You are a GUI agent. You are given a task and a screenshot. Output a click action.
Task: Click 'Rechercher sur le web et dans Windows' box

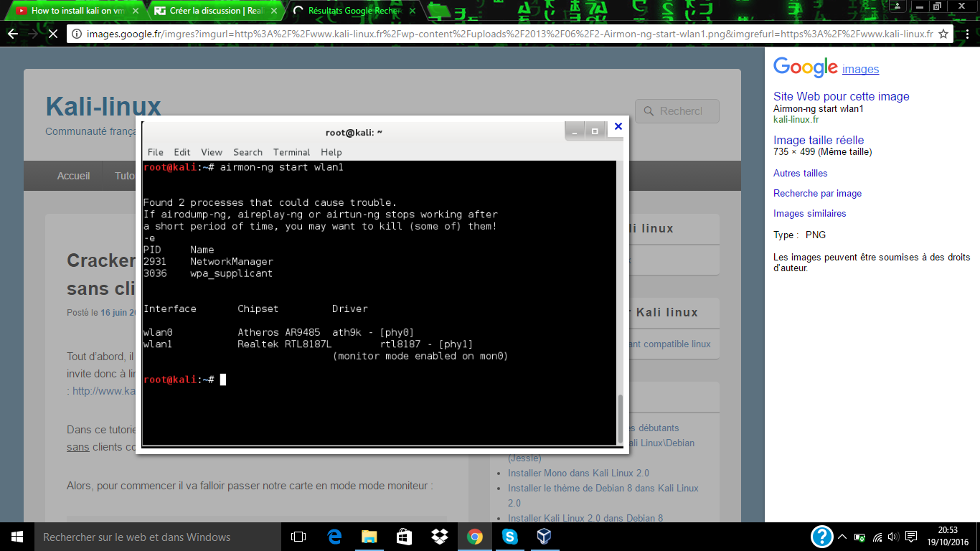(157, 537)
